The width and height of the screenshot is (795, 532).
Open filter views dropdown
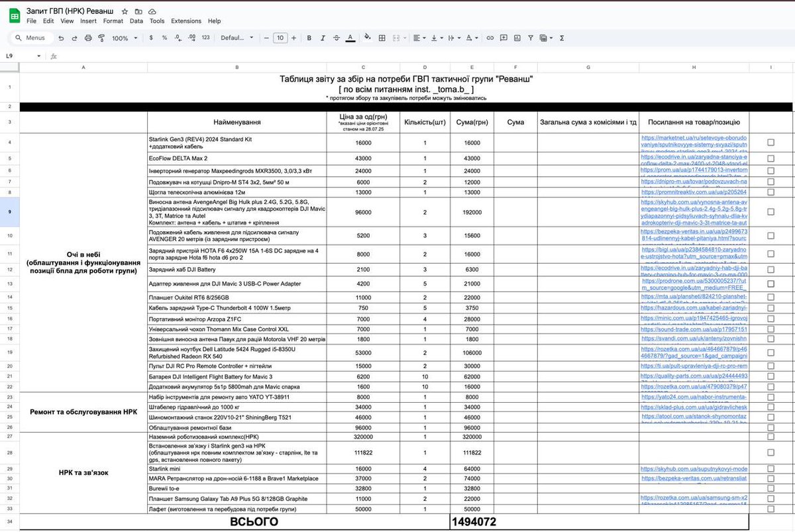tap(546, 38)
